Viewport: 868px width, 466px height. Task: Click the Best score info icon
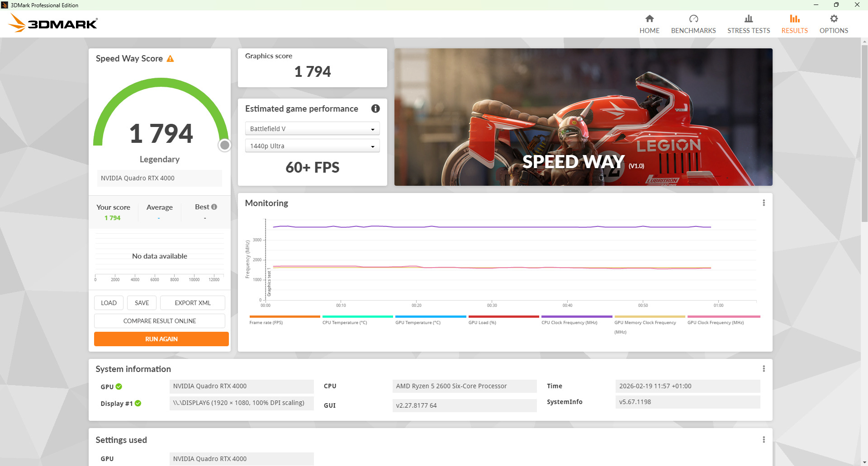tap(214, 207)
